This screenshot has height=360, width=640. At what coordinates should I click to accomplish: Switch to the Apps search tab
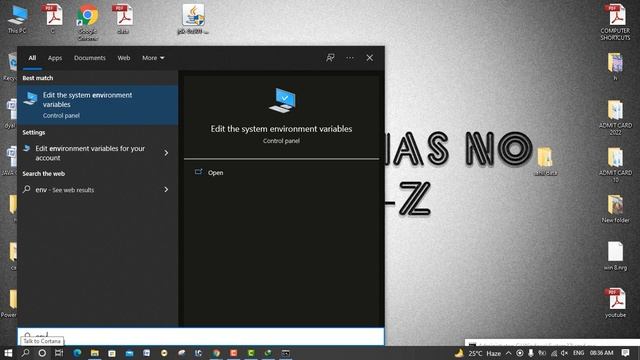point(55,58)
